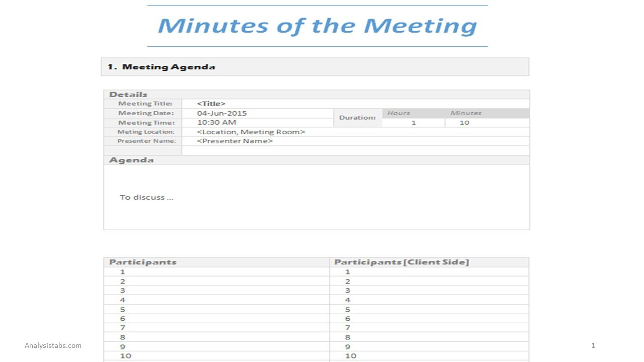Click row 9 in Participants [Client Side]
The height and width of the screenshot is (362, 644).
[429, 346]
